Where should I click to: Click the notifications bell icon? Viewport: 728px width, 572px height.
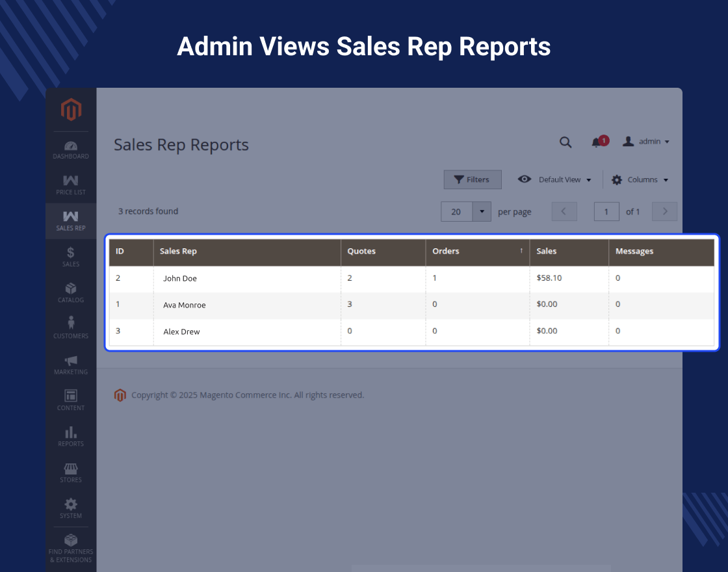(x=596, y=142)
